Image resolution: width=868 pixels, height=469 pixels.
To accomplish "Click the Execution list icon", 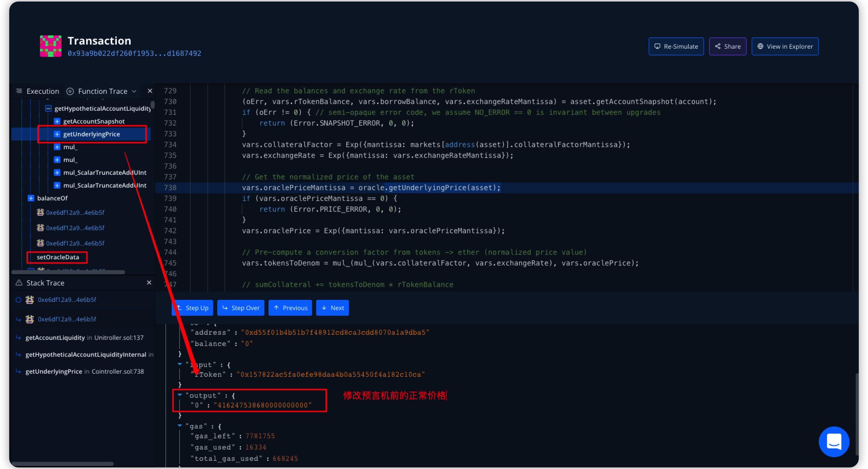I will 19,91.
